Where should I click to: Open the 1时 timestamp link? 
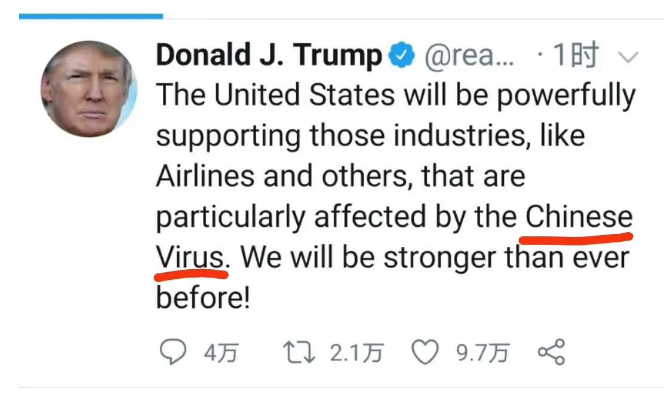coord(575,55)
